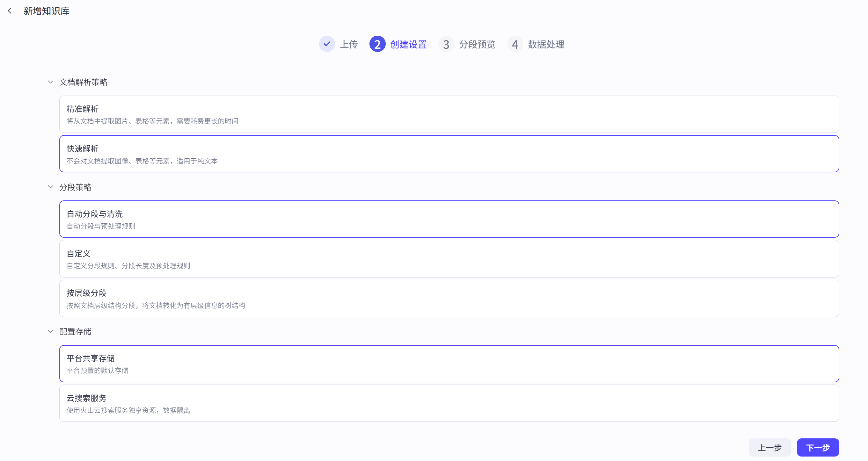Collapse the 分段策略 section chevron

(x=51, y=187)
